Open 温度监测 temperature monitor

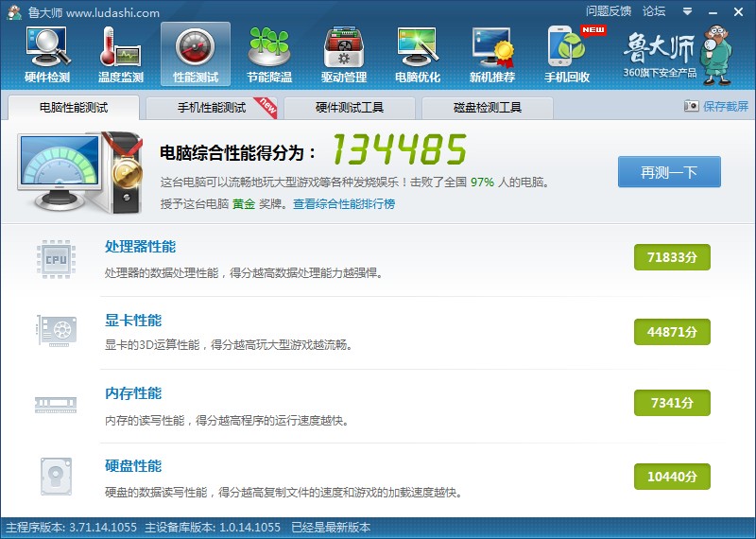(x=121, y=55)
